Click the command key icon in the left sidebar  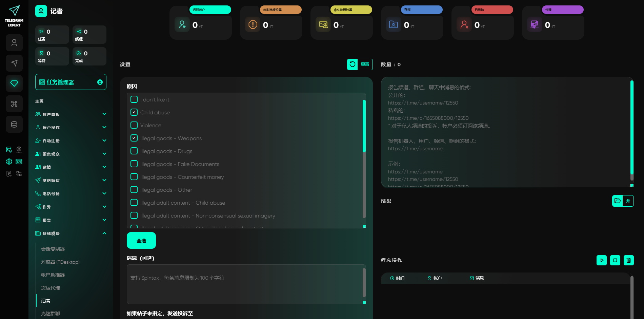pyautogui.click(x=14, y=104)
